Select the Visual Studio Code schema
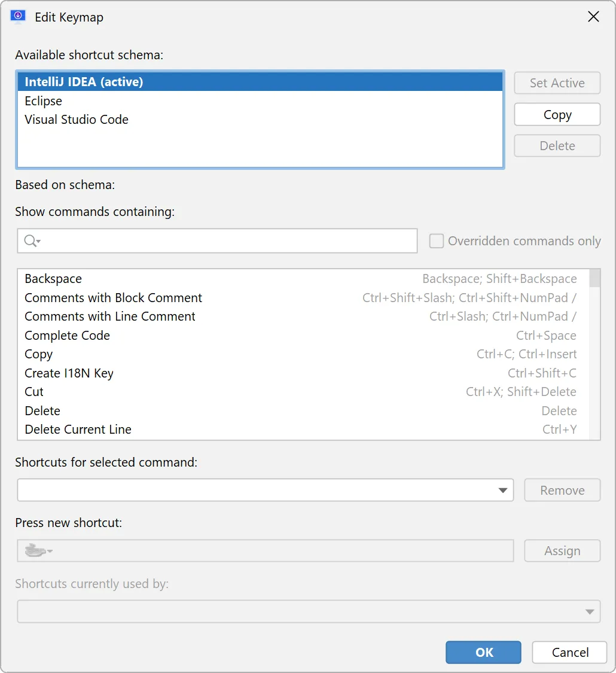Screen dimensions: 616x673 click(x=260, y=119)
